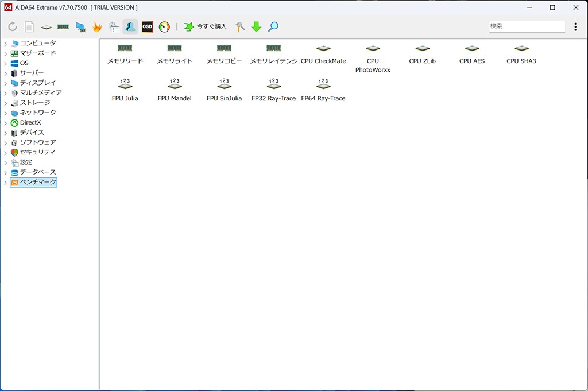The width and height of the screenshot is (588, 391).
Task: Select DirectX in the sidebar tree
Action: point(30,122)
